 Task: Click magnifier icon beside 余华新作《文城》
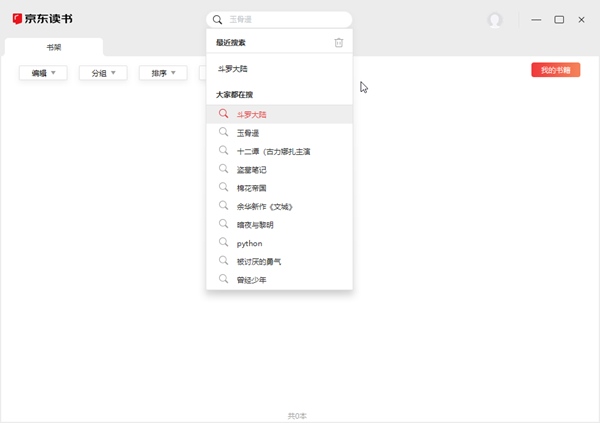click(x=223, y=206)
